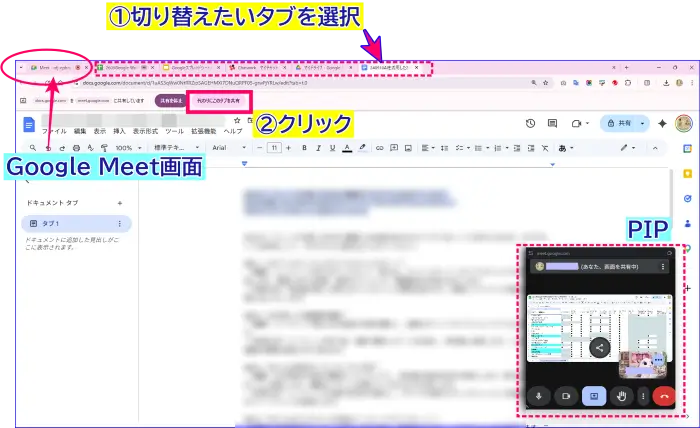This screenshot has width=700, height=428.
Task: Collapse the toolbar with chevron
Action: pyautogui.click(x=655, y=148)
